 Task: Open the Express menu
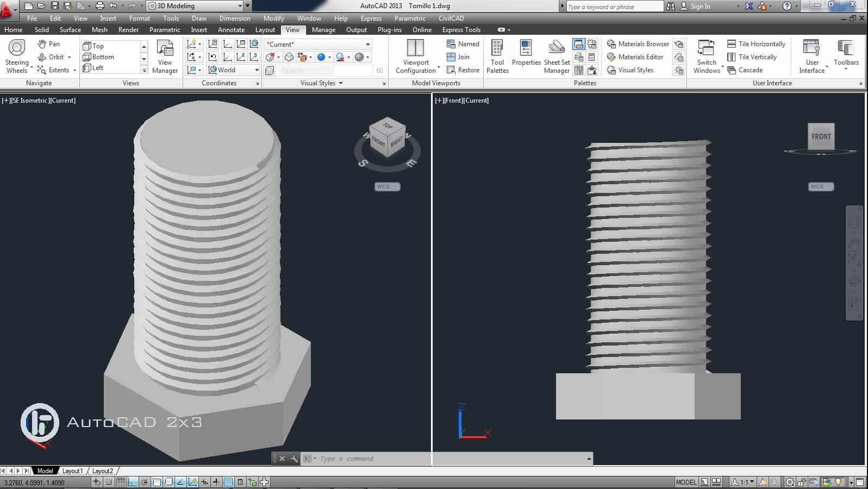point(371,18)
